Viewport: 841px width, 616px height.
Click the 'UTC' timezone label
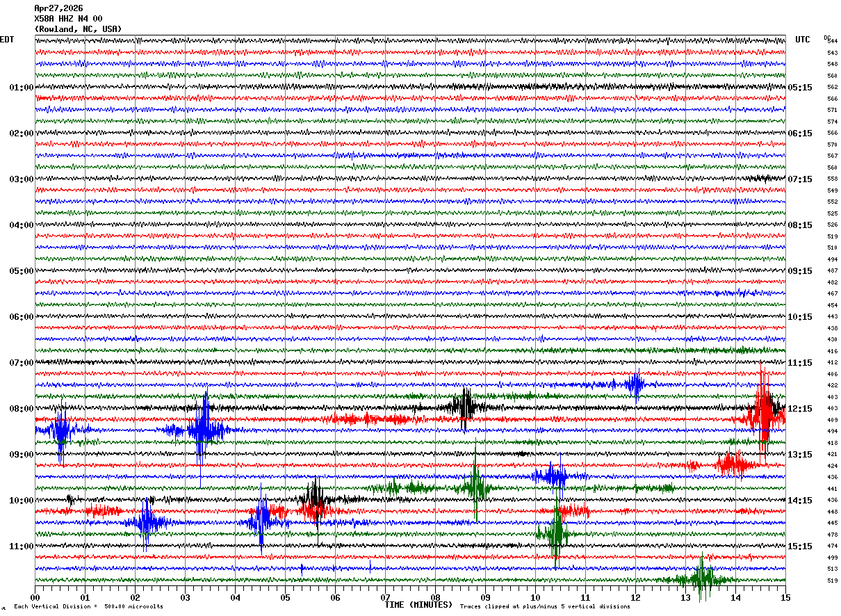coord(803,40)
